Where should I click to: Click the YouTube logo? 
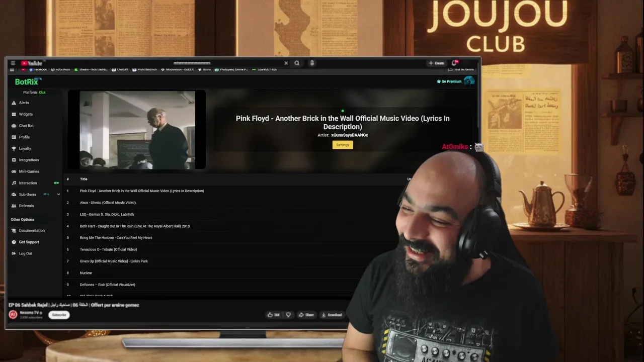coord(32,63)
